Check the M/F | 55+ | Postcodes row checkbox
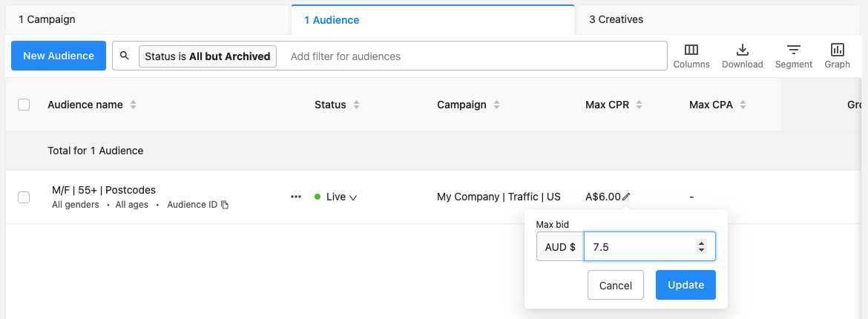The image size is (868, 319). 24,197
